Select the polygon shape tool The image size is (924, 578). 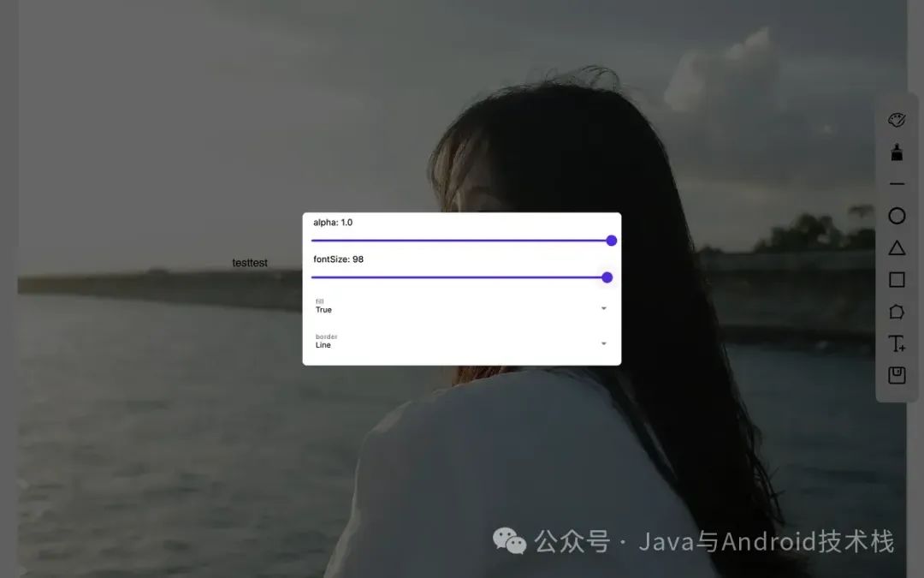click(x=897, y=312)
